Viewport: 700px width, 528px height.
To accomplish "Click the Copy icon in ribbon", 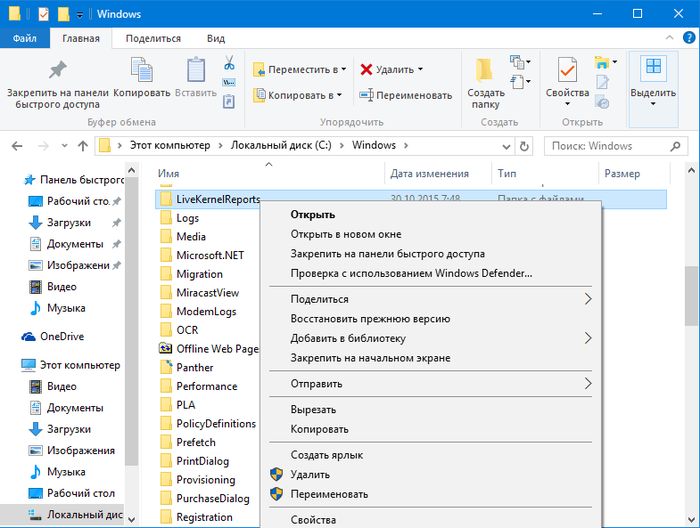I will (x=141, y=72).
